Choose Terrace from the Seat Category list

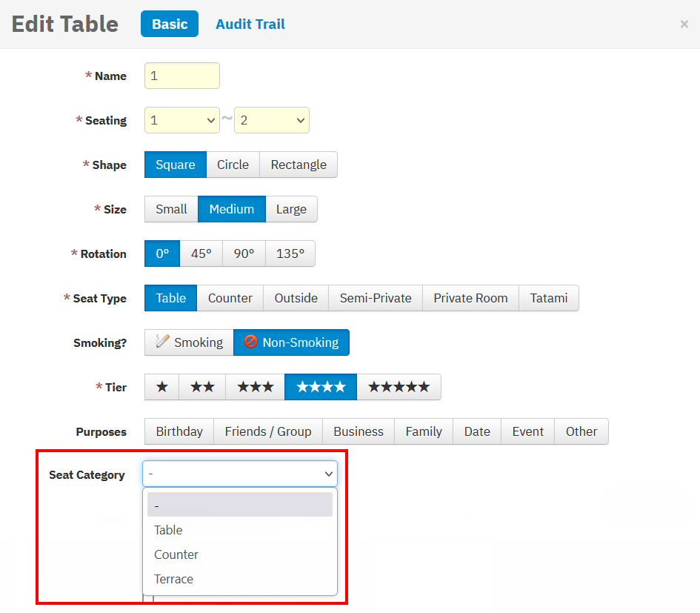click(x=173, y=579)
